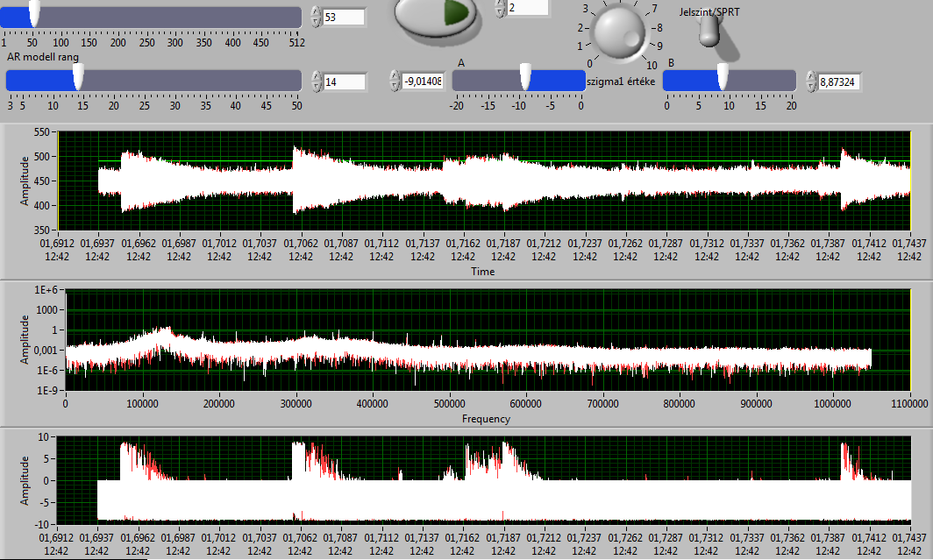Click the top slider thumb at 53
933x560 pixels.
point(34,13)
